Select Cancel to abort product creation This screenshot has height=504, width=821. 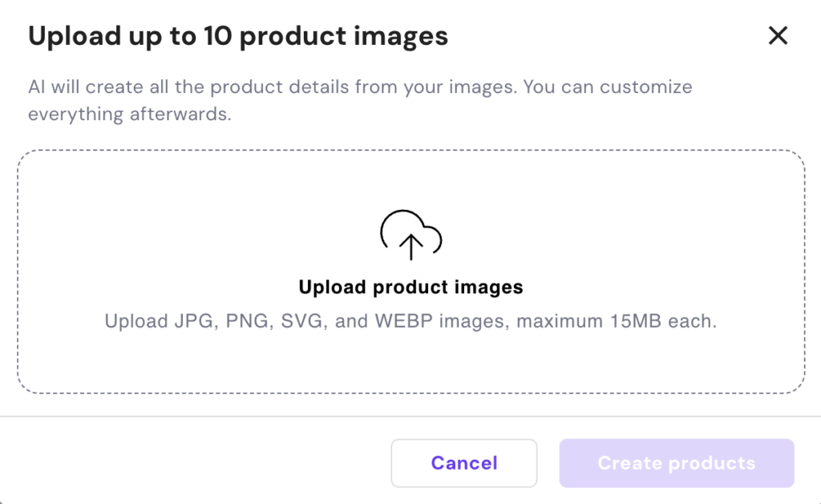(x=463, y=463)
